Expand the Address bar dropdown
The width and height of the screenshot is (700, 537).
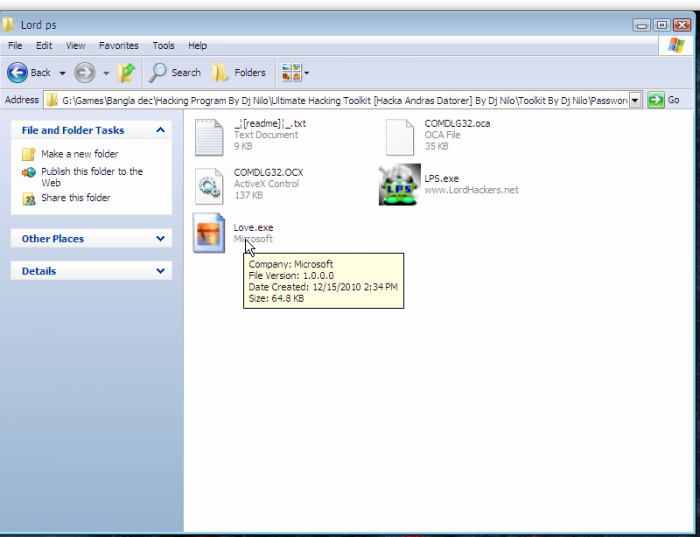click(x=635, y=100)
